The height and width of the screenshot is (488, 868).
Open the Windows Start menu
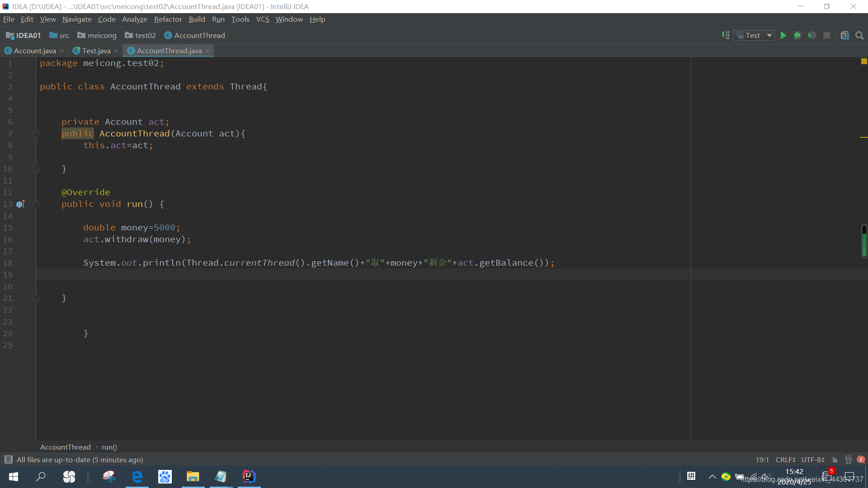coord(14,477)
